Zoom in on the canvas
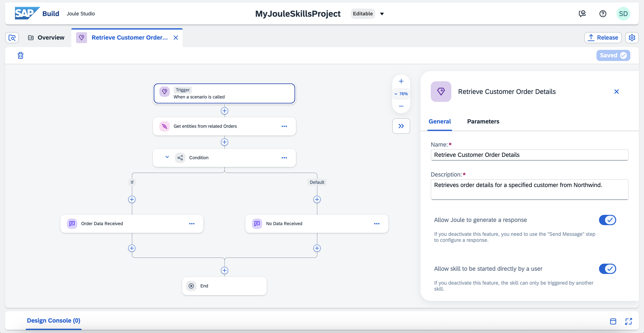Screen dimensions: 644x333 click(x=401, y=82)
